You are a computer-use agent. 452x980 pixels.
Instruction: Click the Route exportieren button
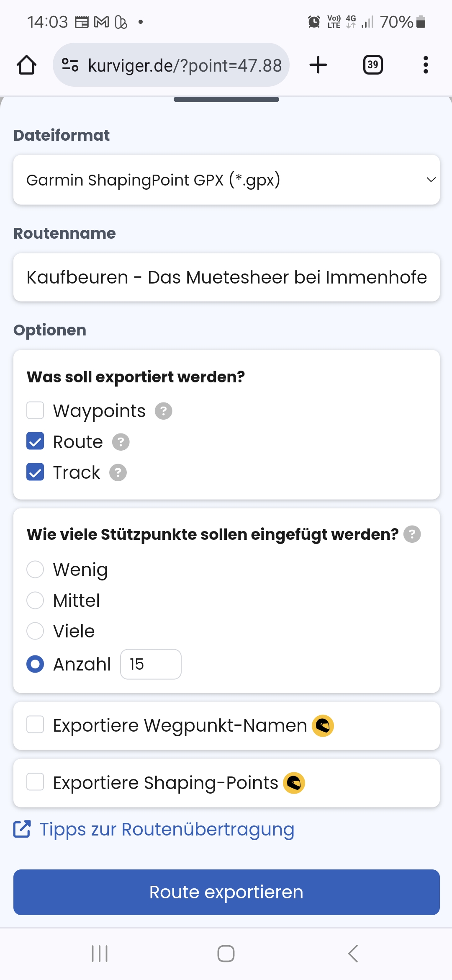tap(226, 892)
